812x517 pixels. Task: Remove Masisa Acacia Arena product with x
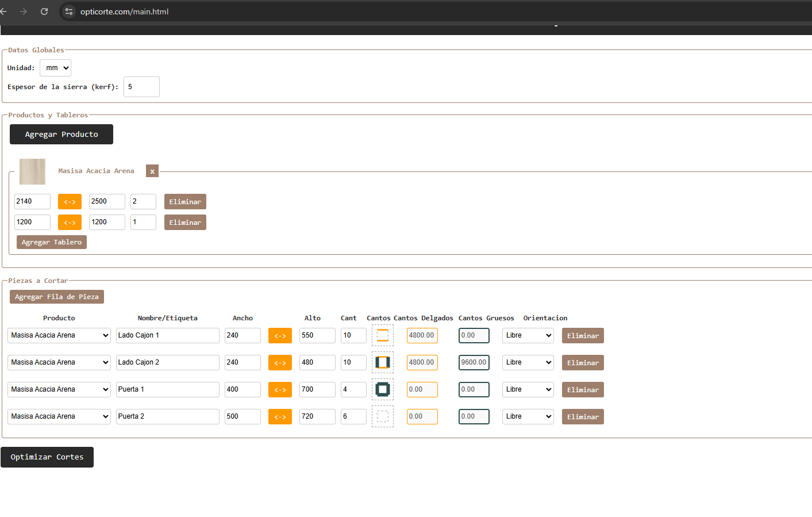[152, 171]
